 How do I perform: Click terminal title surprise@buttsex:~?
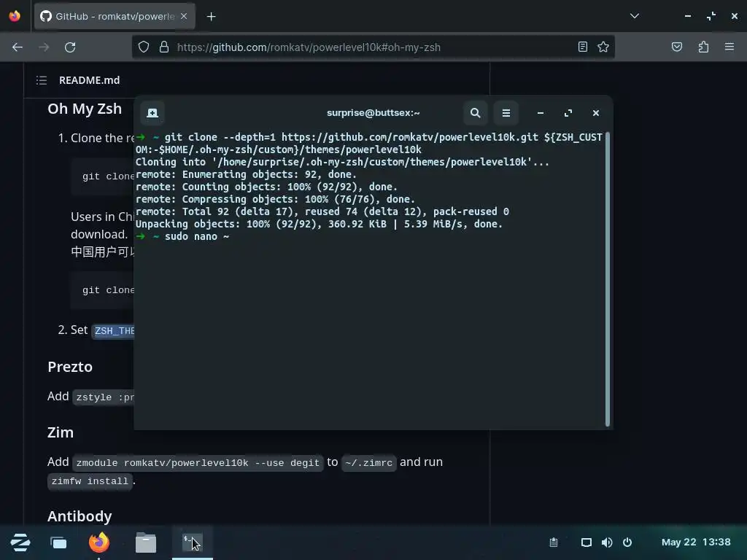pyautogui.click(x=373, y=113)
